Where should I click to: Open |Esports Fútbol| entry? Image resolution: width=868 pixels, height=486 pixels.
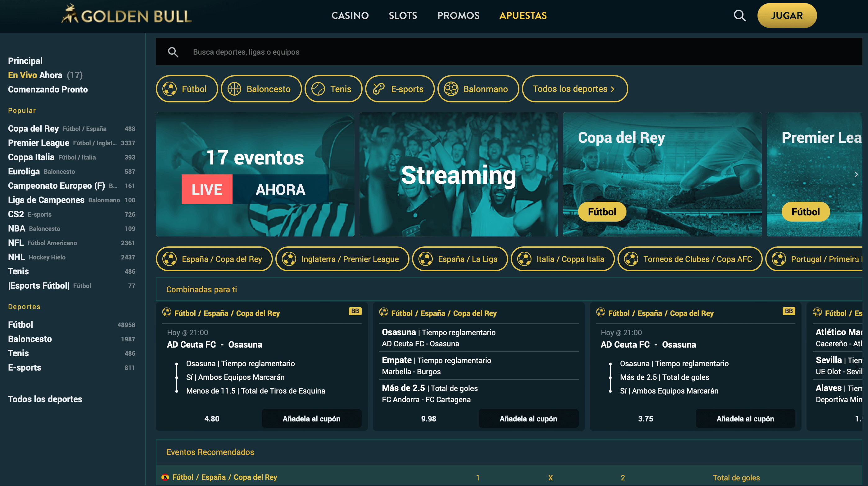(x=71, y=286)
